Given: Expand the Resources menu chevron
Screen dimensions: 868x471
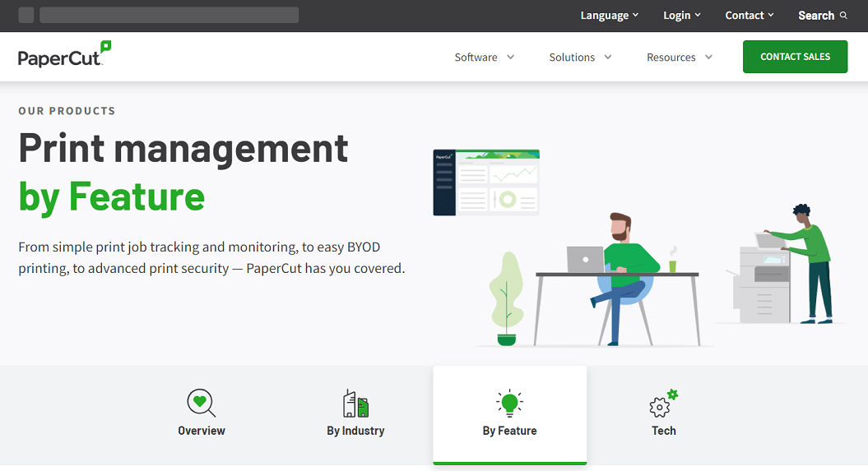Looking at the screenshot, I should tap(708, 58).
